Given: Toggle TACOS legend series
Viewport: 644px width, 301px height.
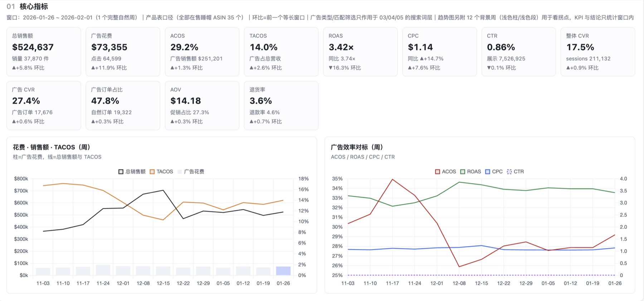Looking at the screenshot, I should [x=161, y=172].
